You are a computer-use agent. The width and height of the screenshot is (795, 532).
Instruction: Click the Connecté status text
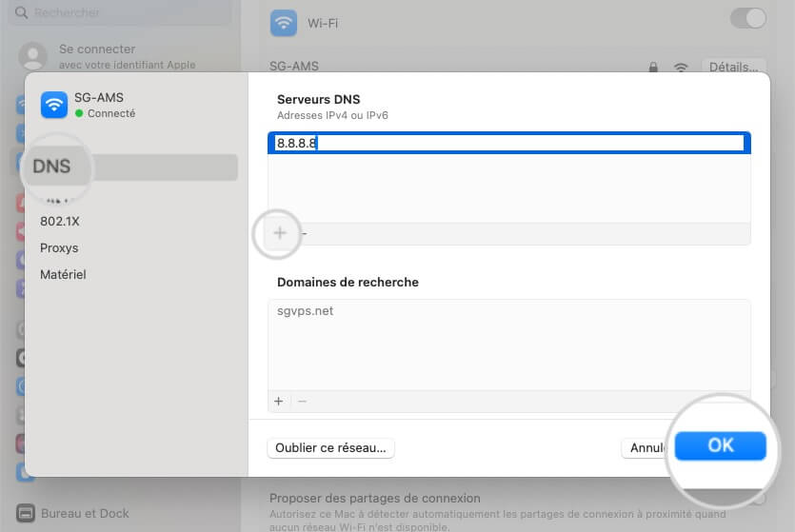click(x=111, y=113)
